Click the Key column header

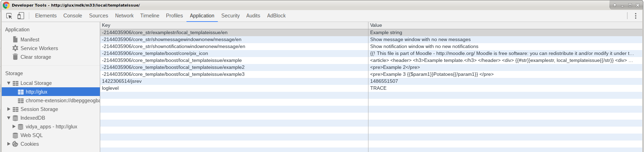[234, 25]
